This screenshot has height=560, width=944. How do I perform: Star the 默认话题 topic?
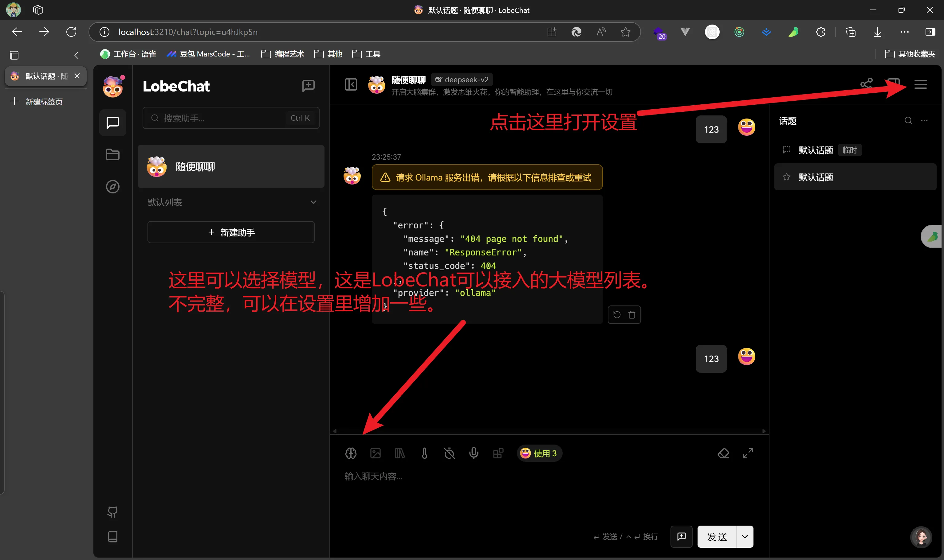coord(787,177)
